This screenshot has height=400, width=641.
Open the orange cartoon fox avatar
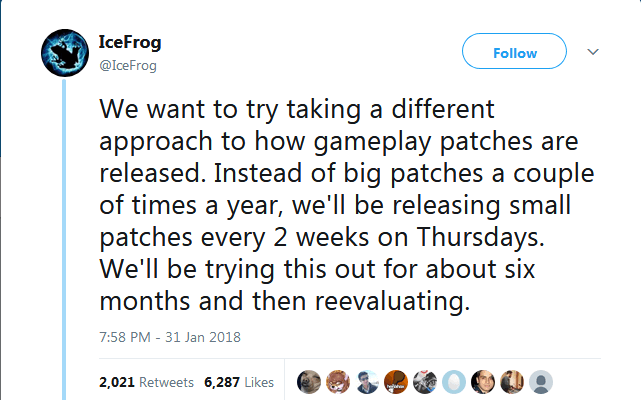click(x=339, y=382)
